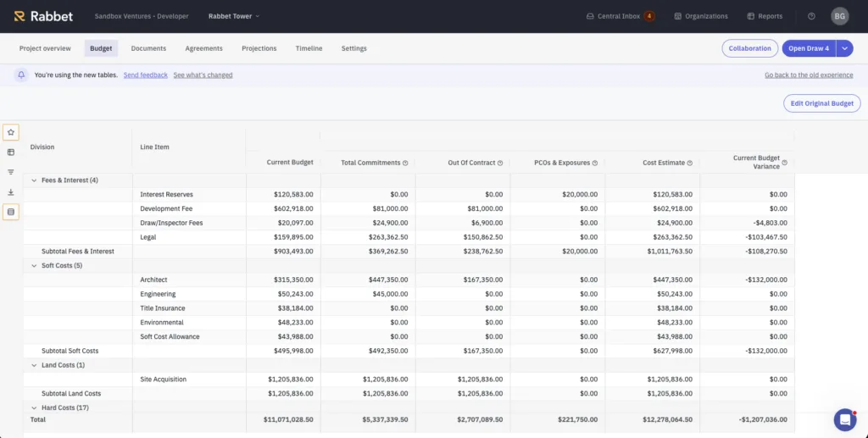Select the Environmental line item
Viewport: 868px width, 438px height.
162,323
